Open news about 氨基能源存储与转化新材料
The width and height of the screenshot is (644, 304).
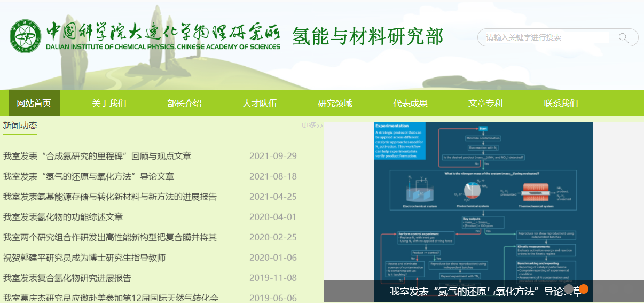click(110, 197)
